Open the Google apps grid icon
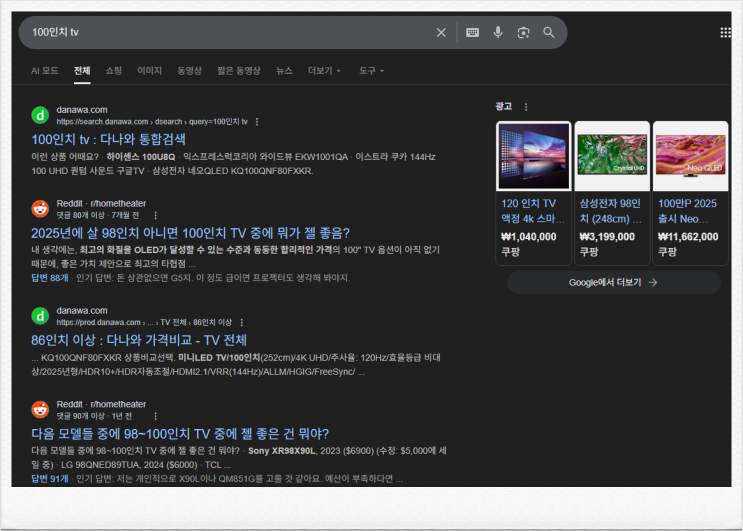 (726, 33)
